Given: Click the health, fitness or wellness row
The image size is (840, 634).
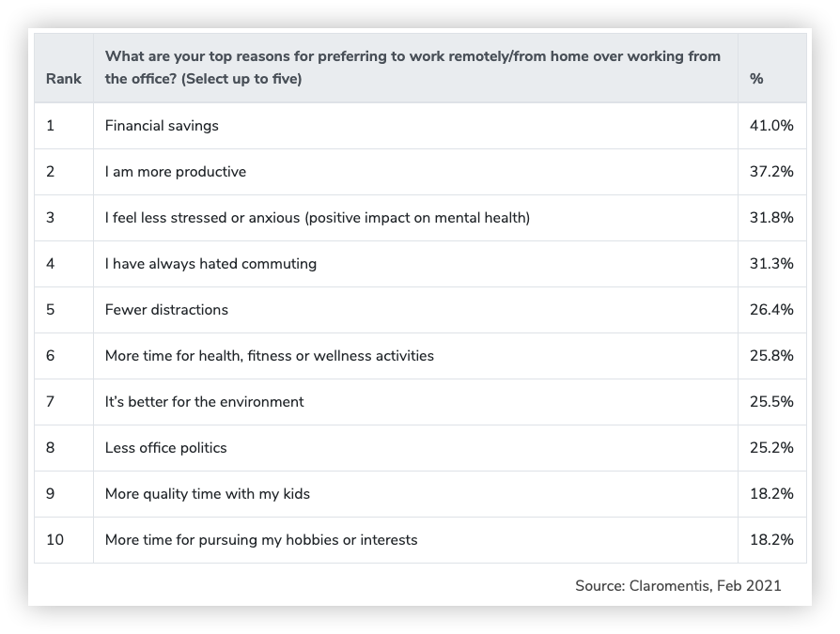Looking at the screenshot, I should tap(270, 356).
